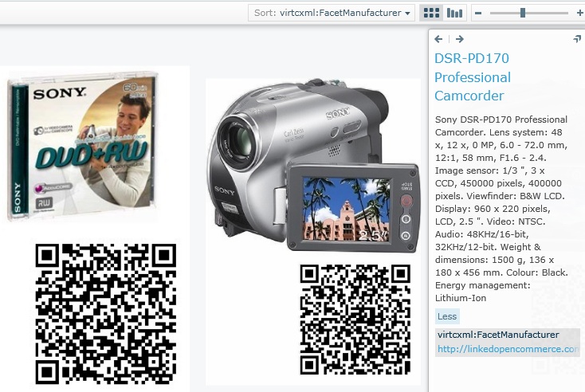
Task: Go to previous item with left arrow
Action: (x=438, y=38)
